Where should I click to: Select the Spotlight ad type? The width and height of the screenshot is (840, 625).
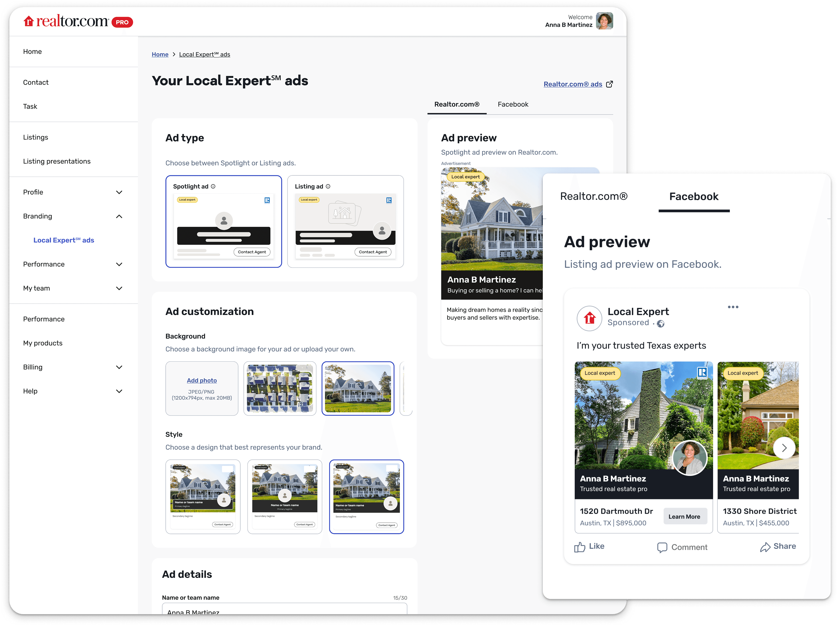tap(224, 221)
